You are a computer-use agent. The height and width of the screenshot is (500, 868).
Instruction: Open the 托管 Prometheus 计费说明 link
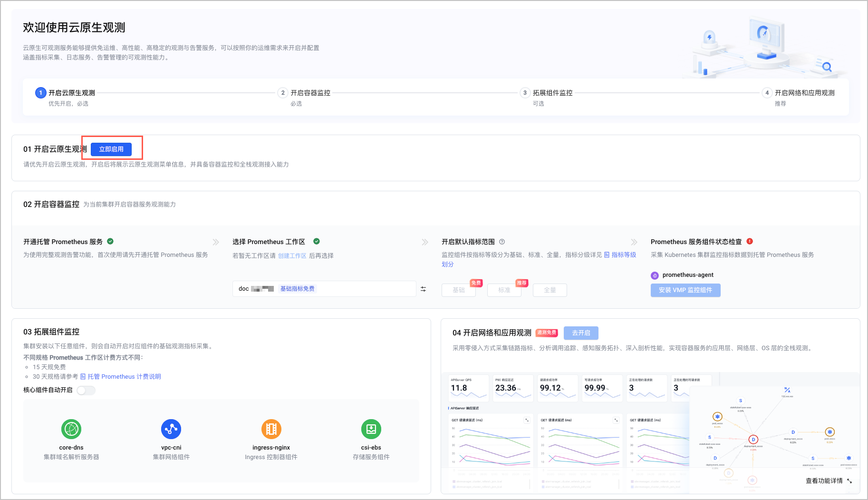124,377
